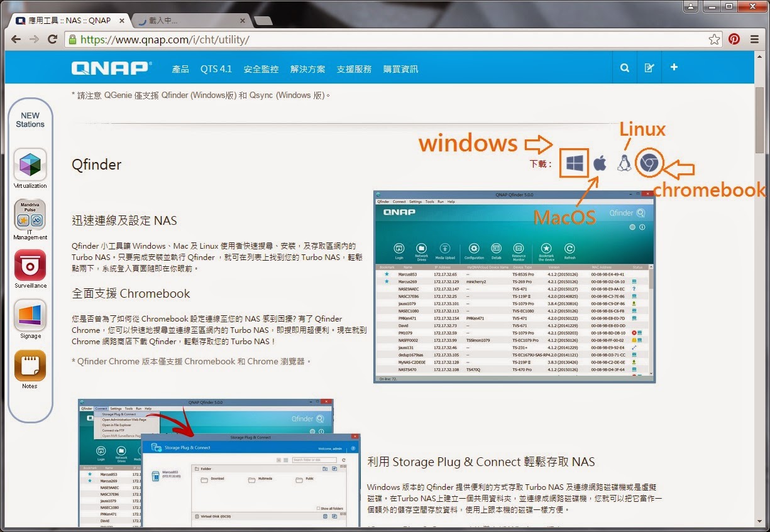
Task: Click the search magnifier in QNAP header
Action: 624,68
